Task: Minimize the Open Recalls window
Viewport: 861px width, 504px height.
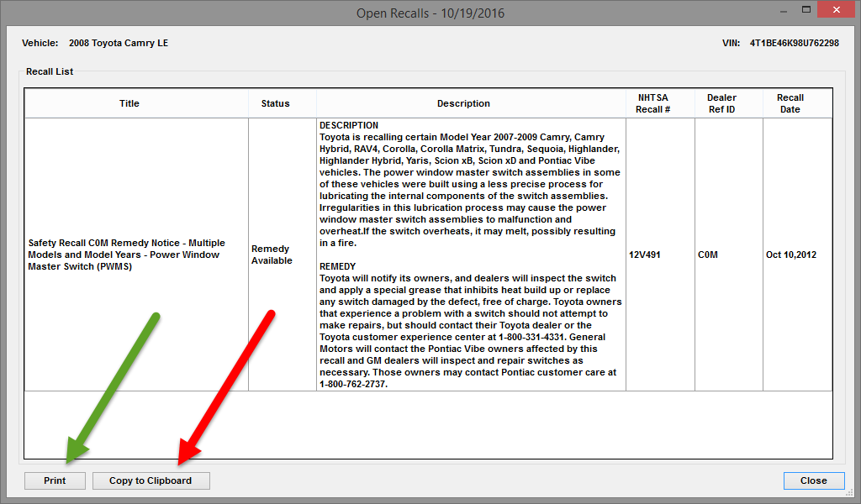Action: [784, 10]
